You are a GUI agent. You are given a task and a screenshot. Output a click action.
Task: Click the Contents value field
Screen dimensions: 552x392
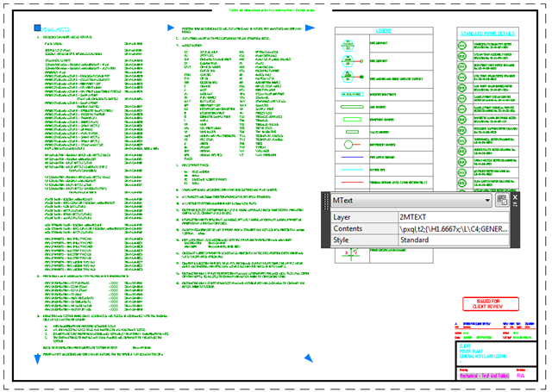coord(451,228)
